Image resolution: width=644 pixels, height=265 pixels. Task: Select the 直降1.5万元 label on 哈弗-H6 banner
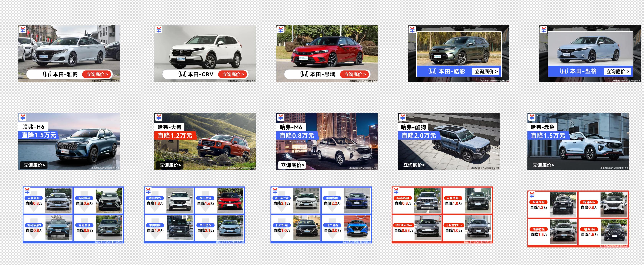39,135
